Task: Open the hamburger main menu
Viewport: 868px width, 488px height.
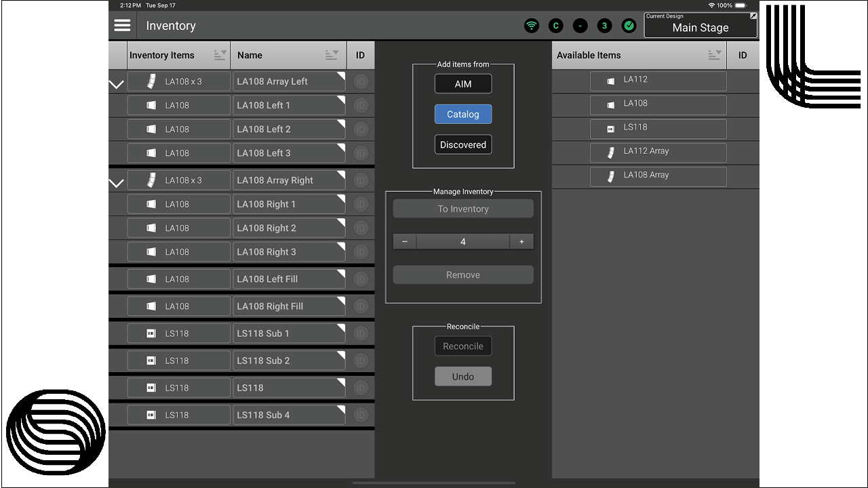Action: (x=122, y=25)
